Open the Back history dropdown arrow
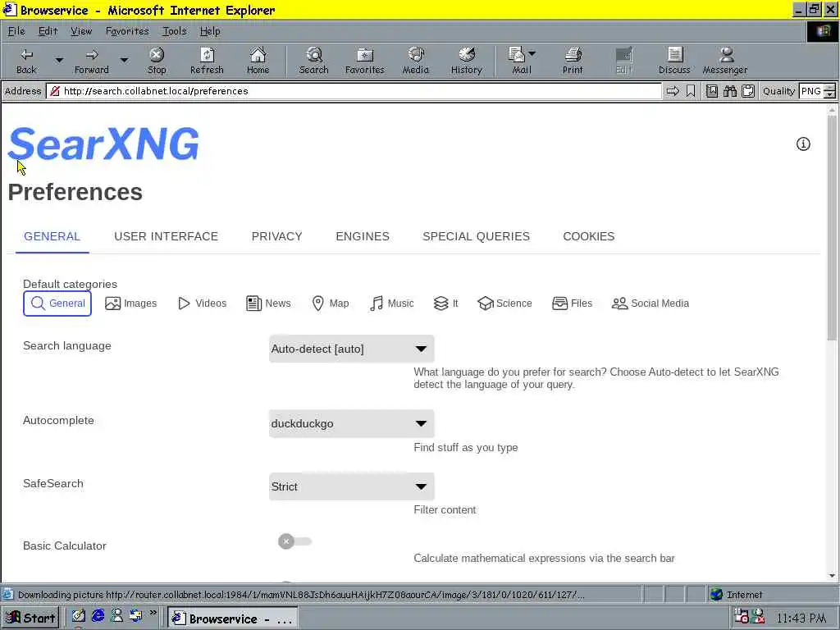The height and width of the screenshot is (630, 840). 59,61
